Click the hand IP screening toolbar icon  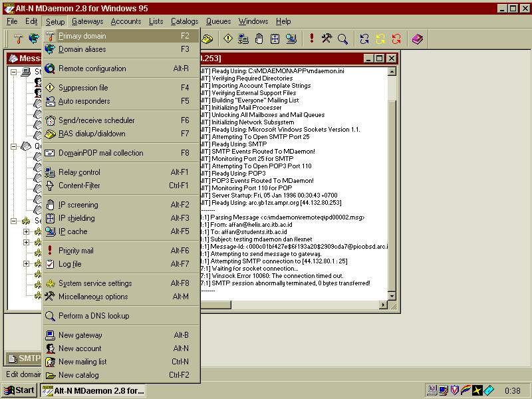click(x=259, y=39)
